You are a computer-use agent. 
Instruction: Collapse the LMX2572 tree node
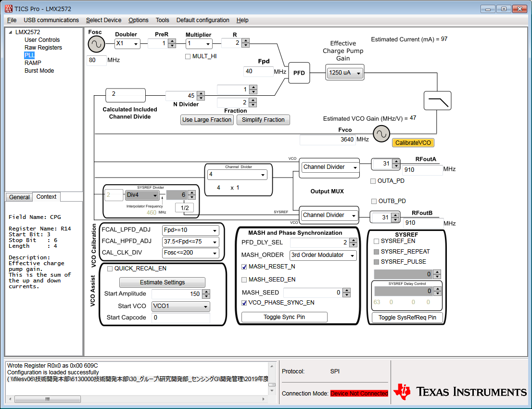point(11,32)
